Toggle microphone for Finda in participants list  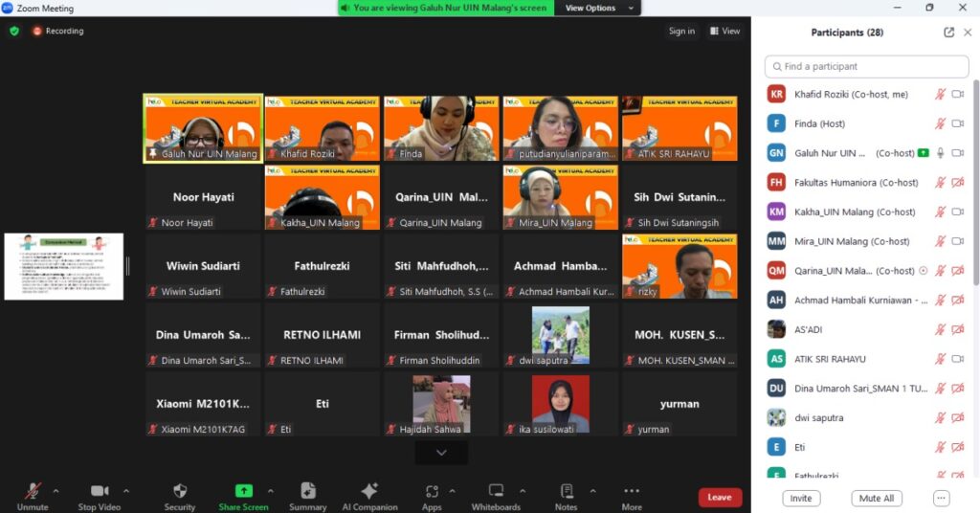tap(940, 123)
